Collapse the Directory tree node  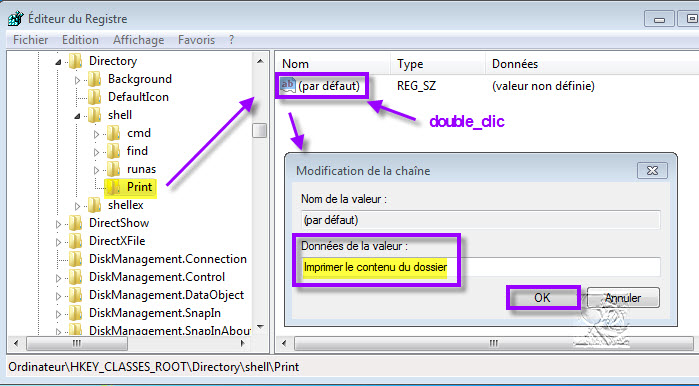[58, 62]
